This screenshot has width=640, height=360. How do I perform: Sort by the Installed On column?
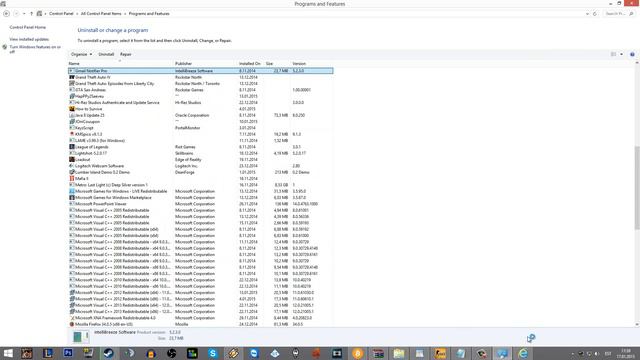tap(251, 64)
